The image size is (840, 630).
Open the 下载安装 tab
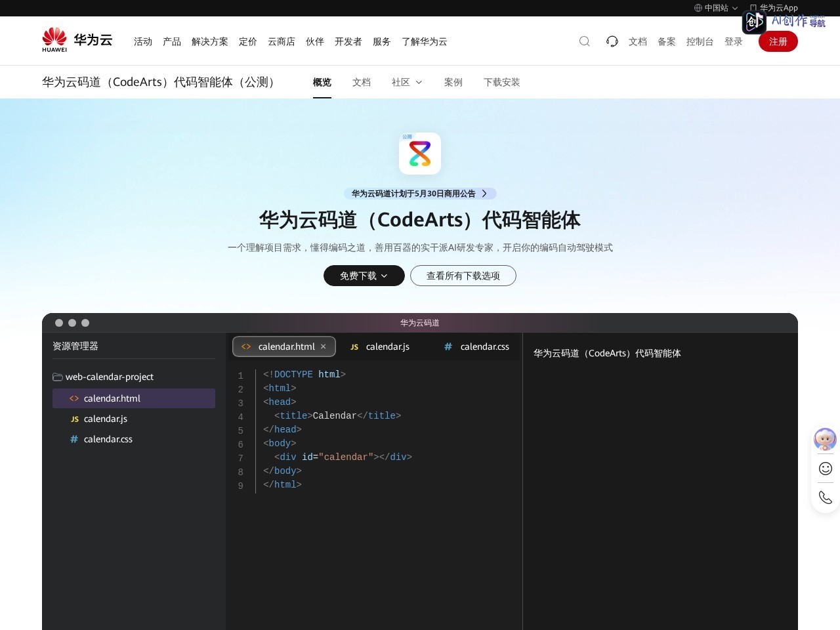click(502, 82)
